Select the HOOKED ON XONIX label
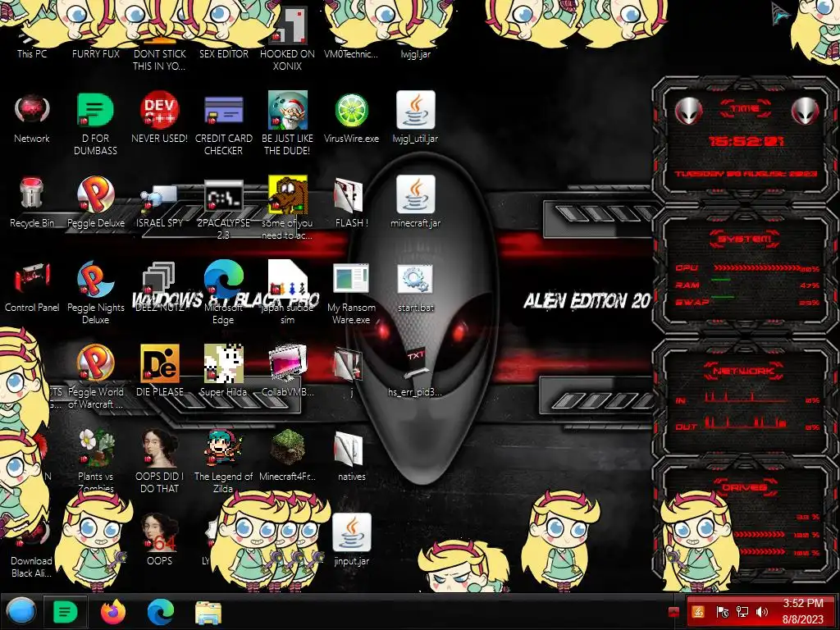 [288, 60]
